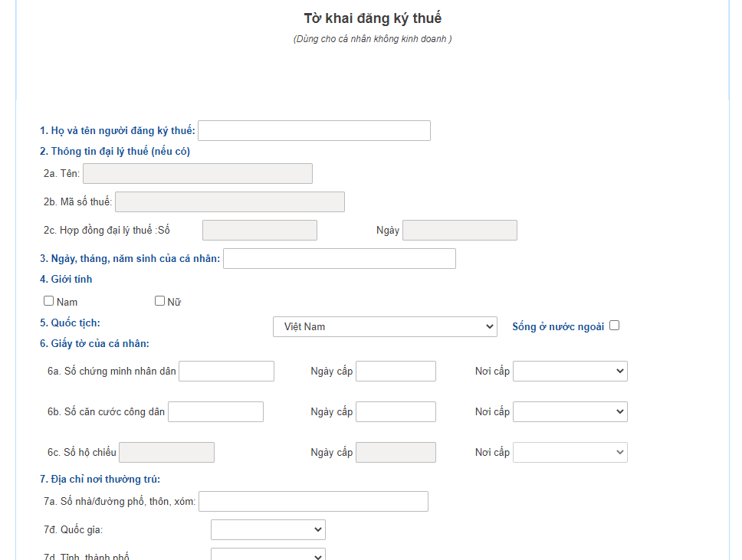The height and width of the screenshot is (560, 742).
Task: Open the 7đ. Quốc gia dropdown
Action: 268,529
